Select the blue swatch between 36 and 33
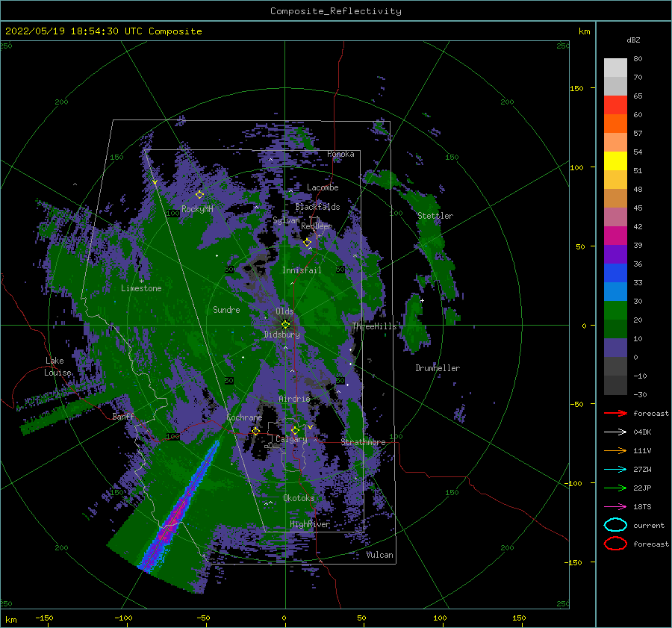 (x=615, y=273)
